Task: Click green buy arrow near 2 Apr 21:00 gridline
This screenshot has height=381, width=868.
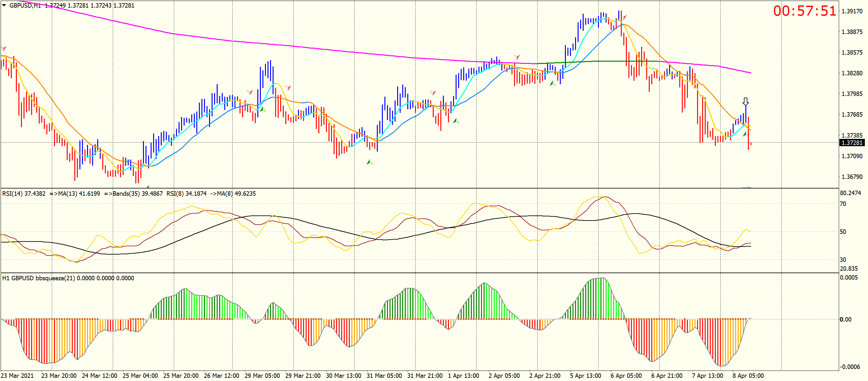Action: [x=552, y=83]
